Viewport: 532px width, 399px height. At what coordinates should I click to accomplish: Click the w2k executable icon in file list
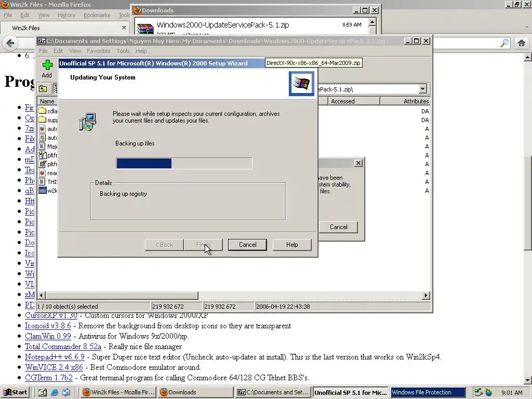[42, 190]
